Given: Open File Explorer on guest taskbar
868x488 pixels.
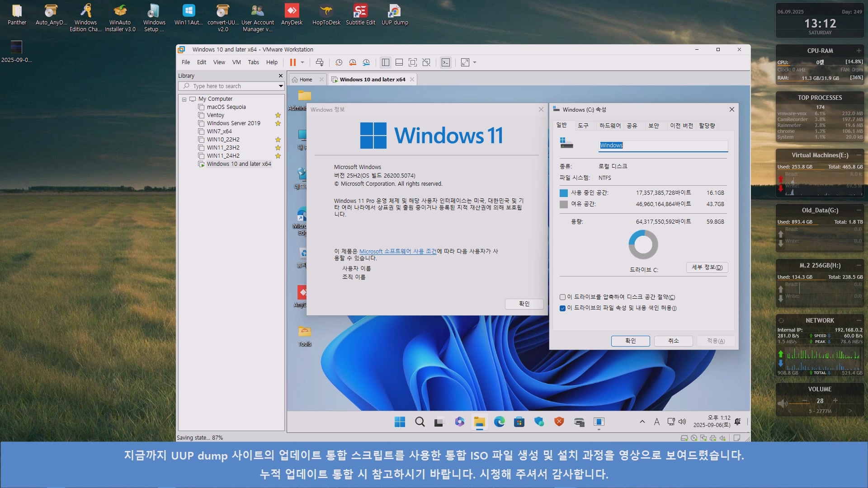Looking at the screenshot, I should (479, 422).
